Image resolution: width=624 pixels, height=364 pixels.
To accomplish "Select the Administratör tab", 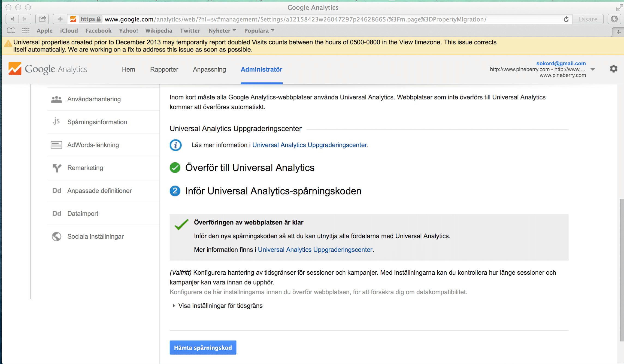I will [x=261, y=69].
